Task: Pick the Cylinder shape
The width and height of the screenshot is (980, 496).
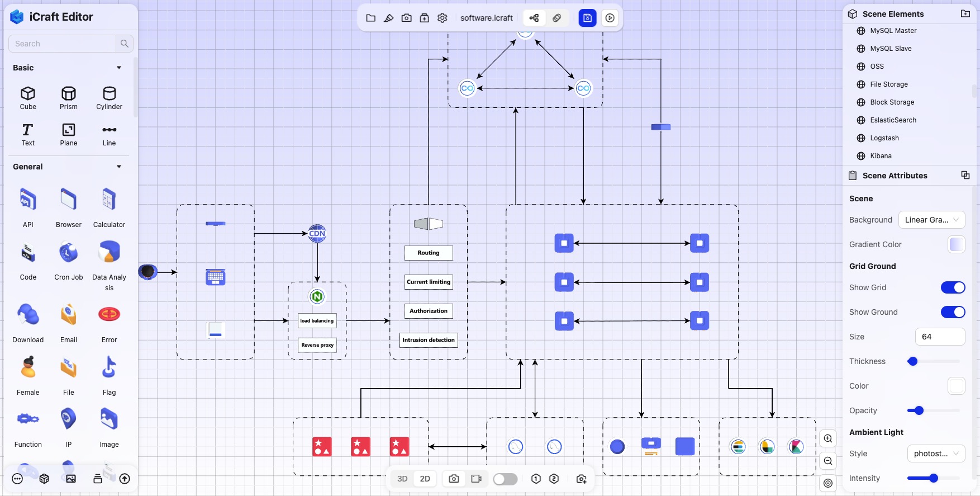Action: (109, 98)
